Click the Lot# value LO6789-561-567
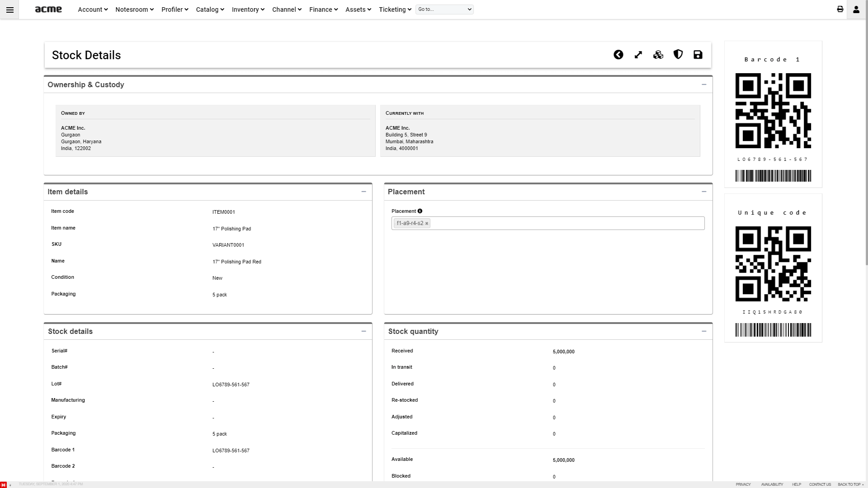This screenshot has width=868, height=488. [x=231, y=385]
